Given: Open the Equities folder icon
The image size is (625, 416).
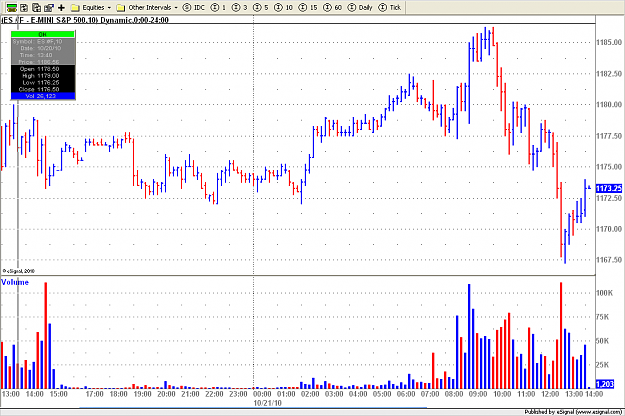Looking at the screenshot, I should coord(75,8).
